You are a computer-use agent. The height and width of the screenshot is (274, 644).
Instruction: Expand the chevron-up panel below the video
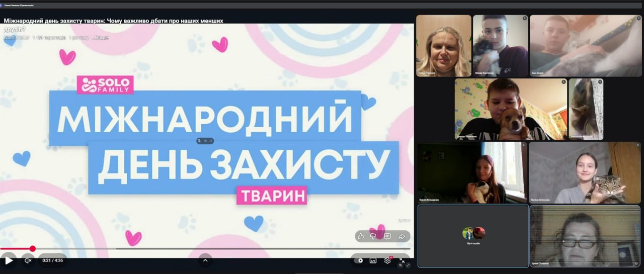pyautogui.click(x=205, y=260)
